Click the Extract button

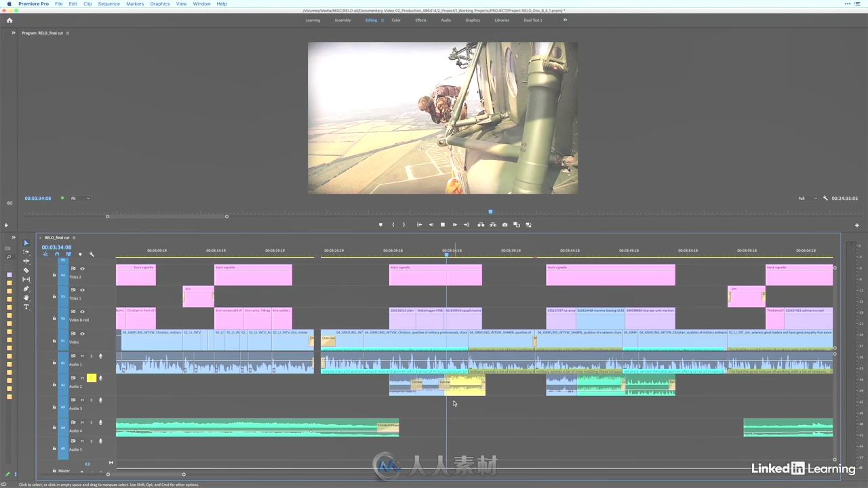(493, 224)
